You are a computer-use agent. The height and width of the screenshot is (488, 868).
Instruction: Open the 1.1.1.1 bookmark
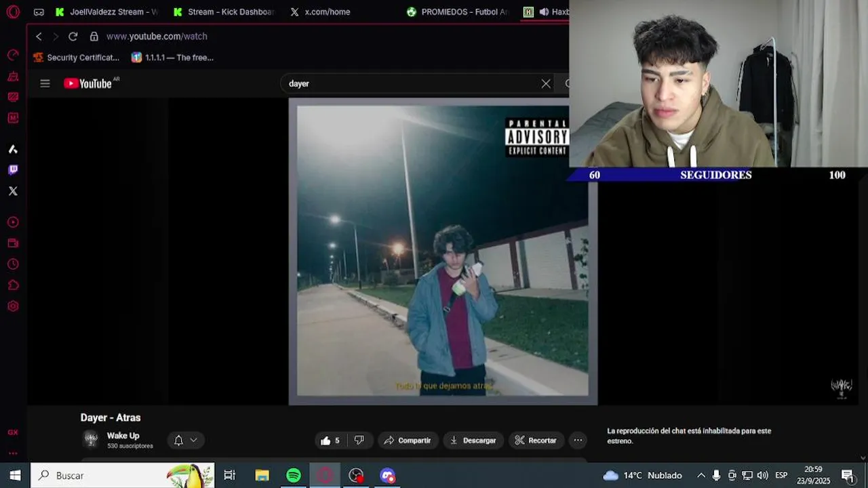tap(172, 58)
